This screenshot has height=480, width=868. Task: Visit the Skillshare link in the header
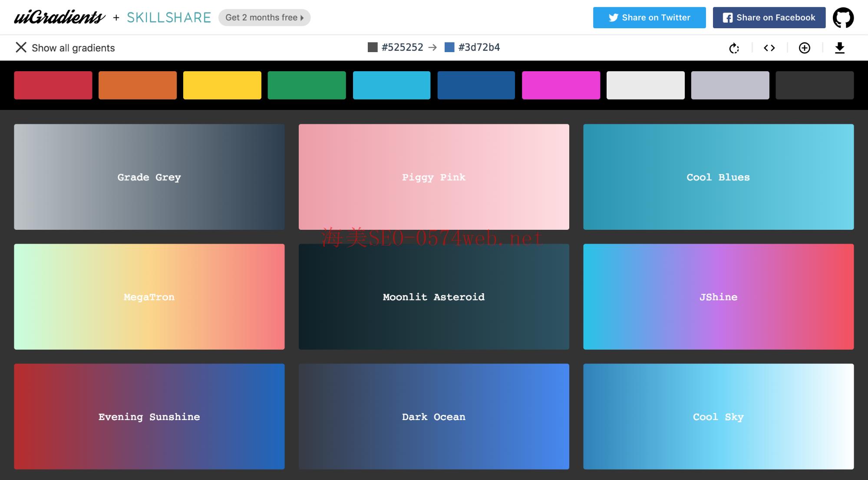(168, 17)
